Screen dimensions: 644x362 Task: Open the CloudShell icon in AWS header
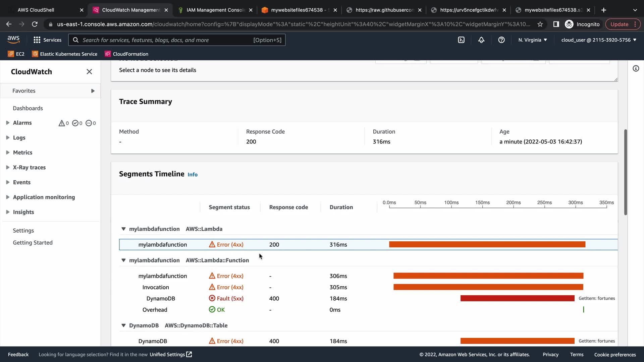pos(461,40)
